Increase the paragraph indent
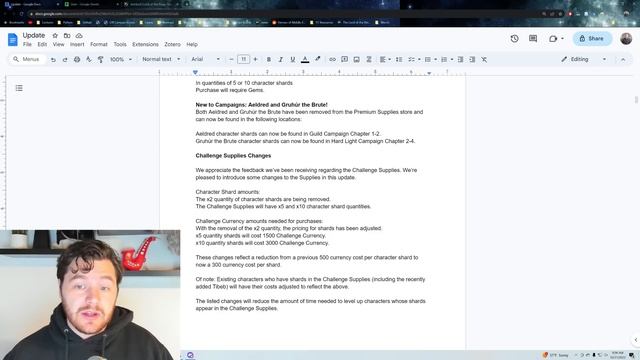The width and height of the screenshot is (640, 360). [x=472, y=60]
